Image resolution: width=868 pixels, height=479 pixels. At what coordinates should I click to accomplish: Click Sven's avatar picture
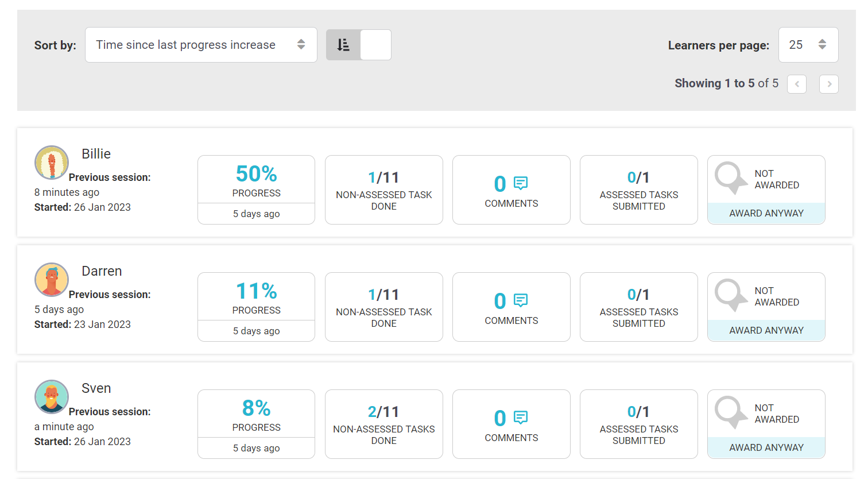pyautogui.click(x=52, y=397)
